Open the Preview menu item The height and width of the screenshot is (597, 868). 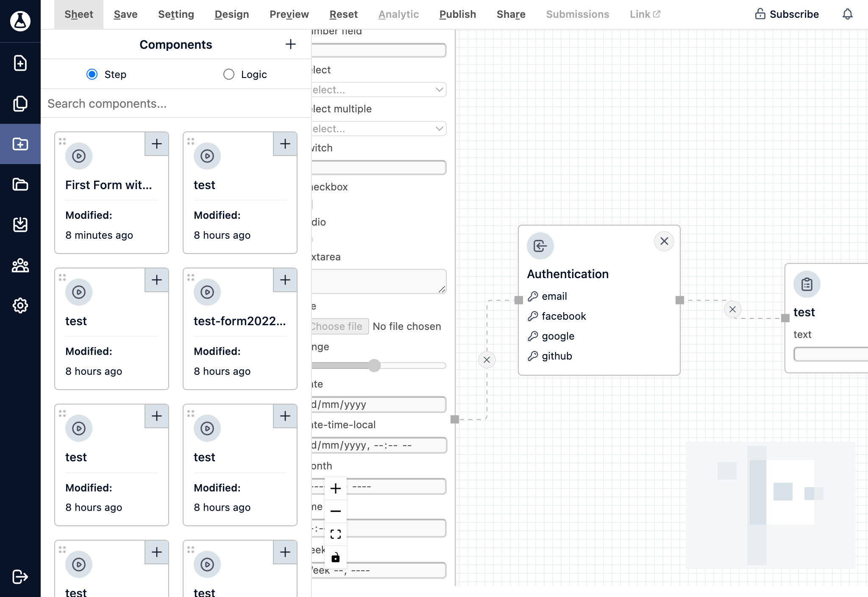click(x=289, y=14)
